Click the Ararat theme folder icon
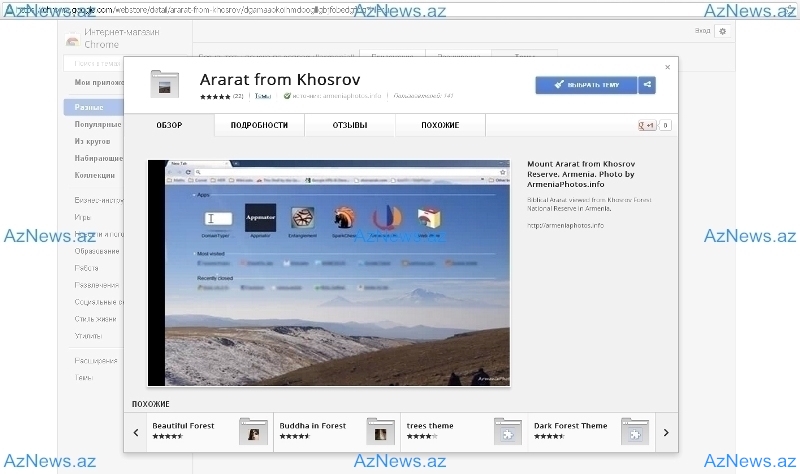 [164, 84]
